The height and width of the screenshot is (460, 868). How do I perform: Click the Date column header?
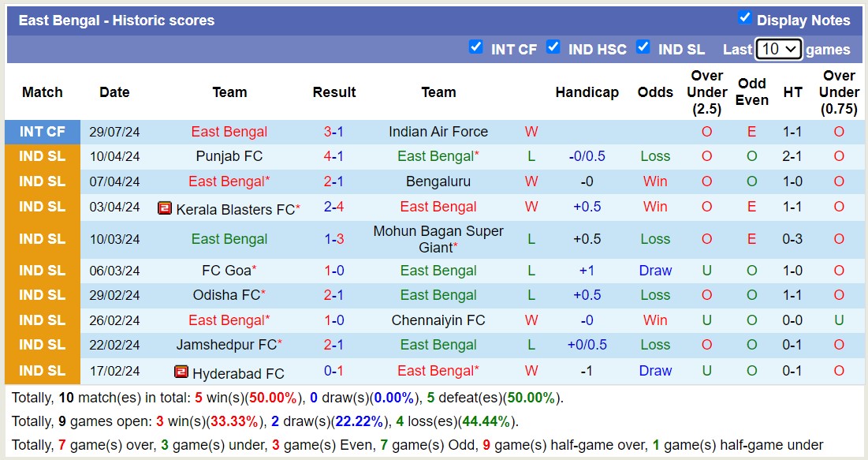point(114,92)
